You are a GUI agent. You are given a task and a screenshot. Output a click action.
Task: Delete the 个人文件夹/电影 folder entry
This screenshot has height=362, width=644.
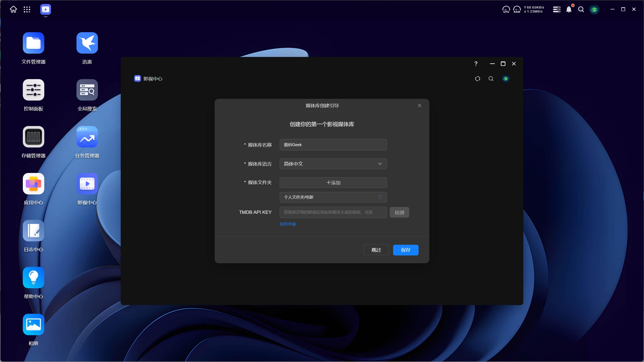pyautogui.click(x=380, y=197)
